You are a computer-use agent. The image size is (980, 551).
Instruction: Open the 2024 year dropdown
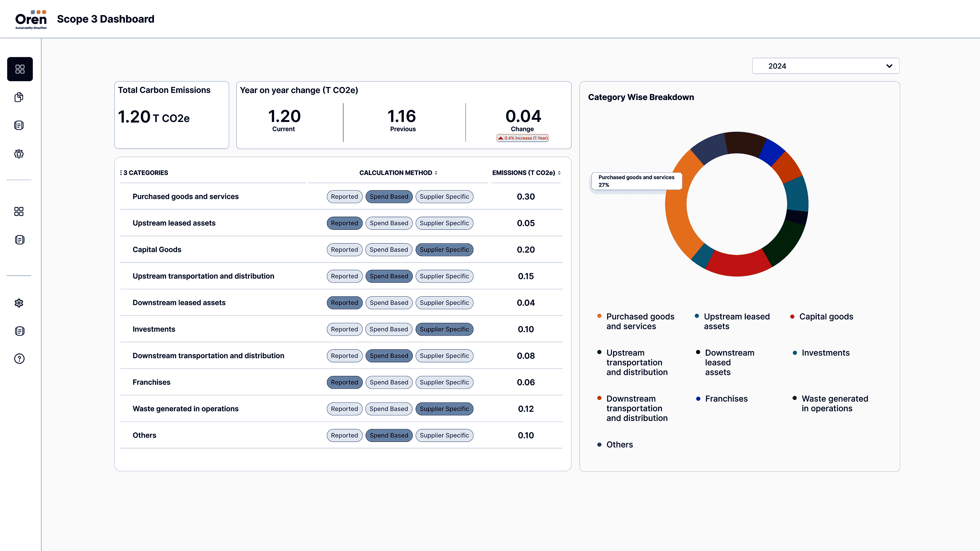pyautogui.click(x=825, y=66)
